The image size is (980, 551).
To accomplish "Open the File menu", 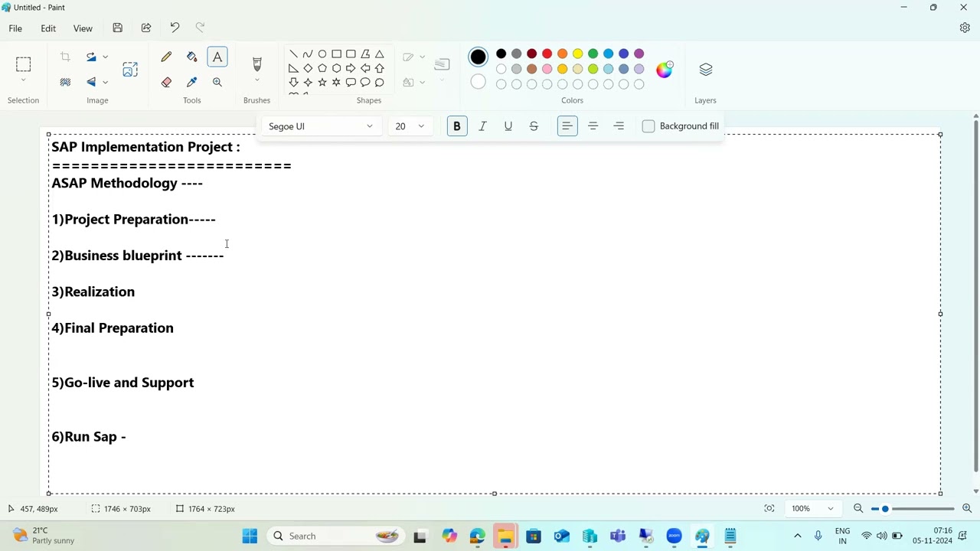I will [15, 28].
